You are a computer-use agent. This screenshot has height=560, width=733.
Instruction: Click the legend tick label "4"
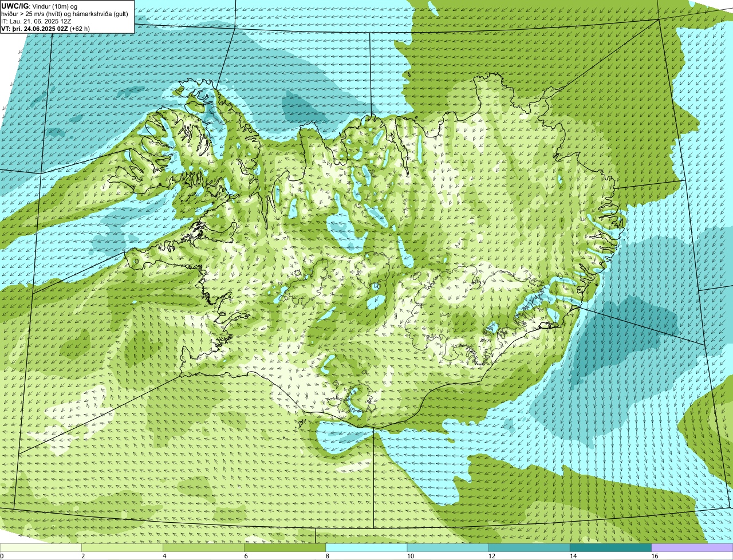click(x=164, y=556)
